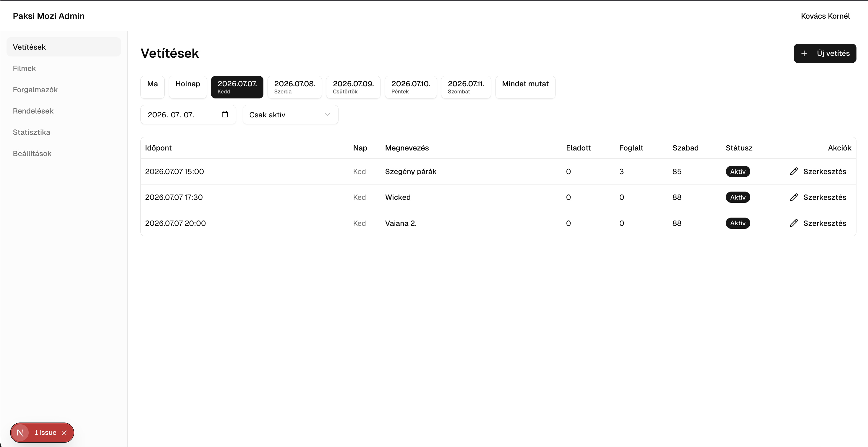Click the Wicked title cell
The width and height of the screenshot is (868, 447).
coord(398,197)
